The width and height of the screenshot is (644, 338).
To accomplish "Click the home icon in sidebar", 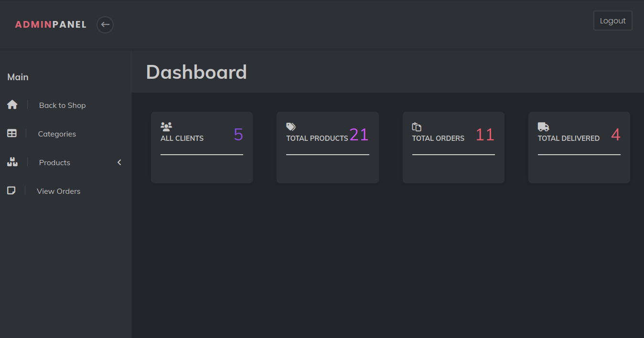I will pyautogui.click(x=12, y=105).
